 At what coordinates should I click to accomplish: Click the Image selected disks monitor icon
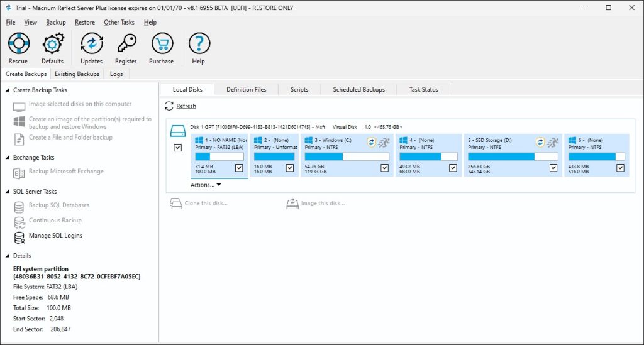(19, 107)
